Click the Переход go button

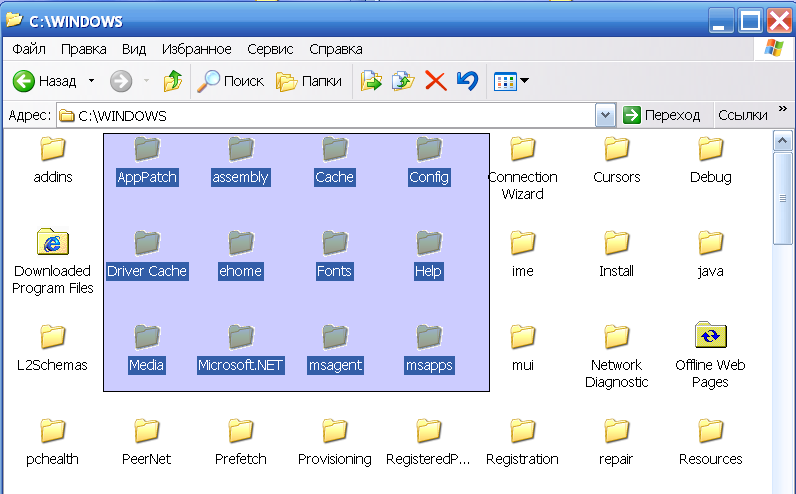(x=661, y=115)
